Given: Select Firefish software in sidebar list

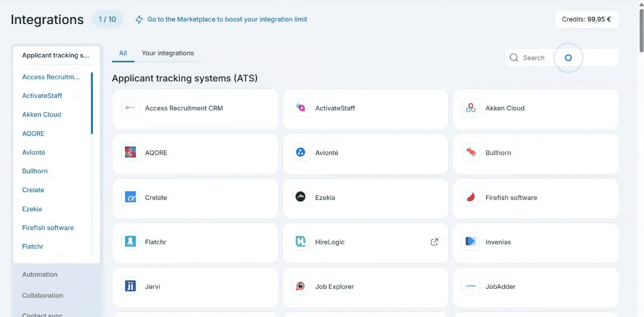Looking at the screenshot, I should click(x=48, y=227).
